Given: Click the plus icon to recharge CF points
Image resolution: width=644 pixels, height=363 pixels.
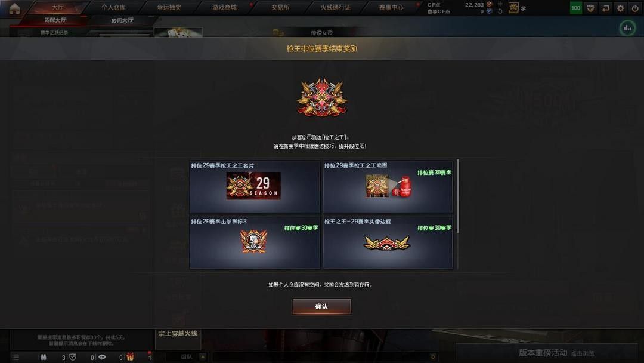Looking at the screenshot, I should [x=500, y=4].
